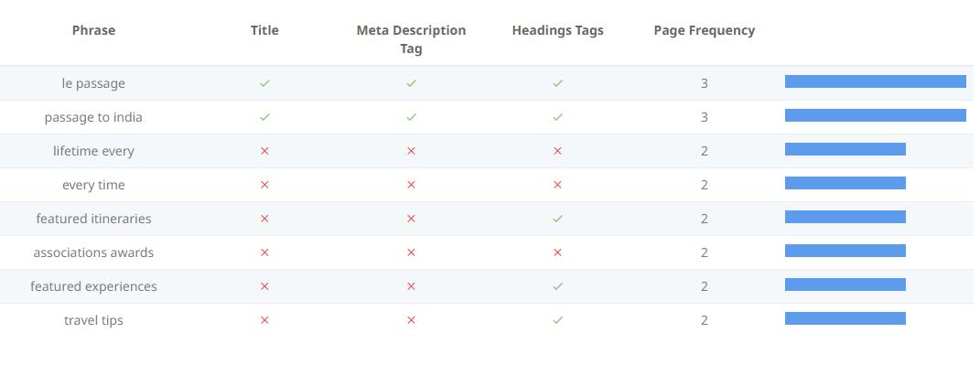Click Headings Tags checkmark for featured itineraries
Viewport: 980px width, 365px height.
557,219
